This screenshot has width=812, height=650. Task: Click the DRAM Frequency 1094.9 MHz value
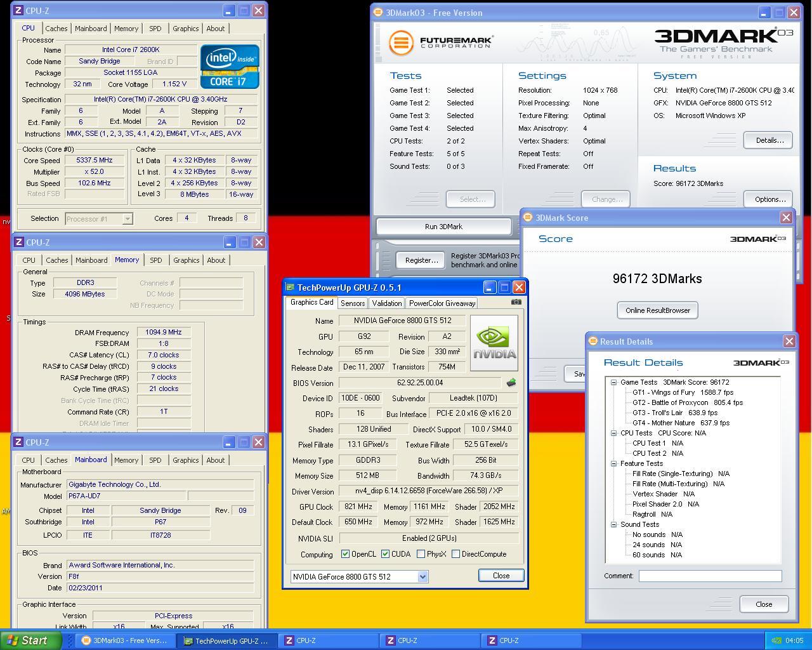pyautogui.click(x=164, y=332)
